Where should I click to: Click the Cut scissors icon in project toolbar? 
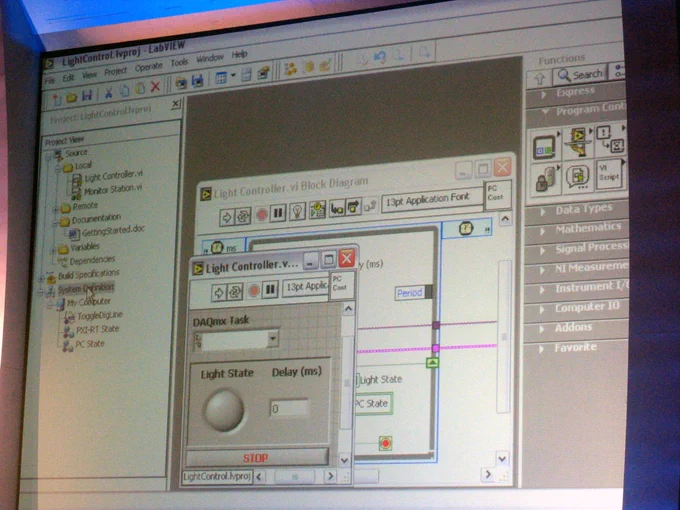(x=109, y=92)
